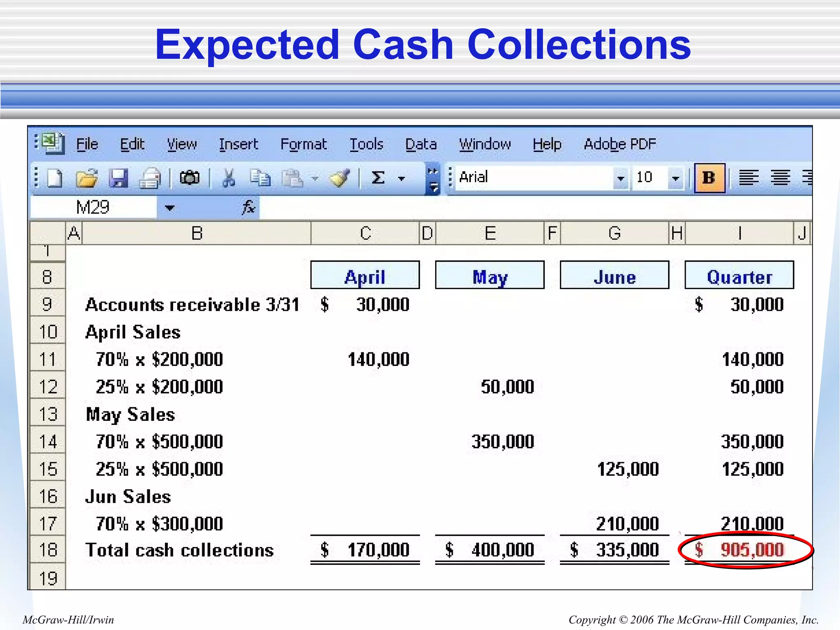Click the camera snapshot icon
This screenshot has height=630, width=840.
189,178
